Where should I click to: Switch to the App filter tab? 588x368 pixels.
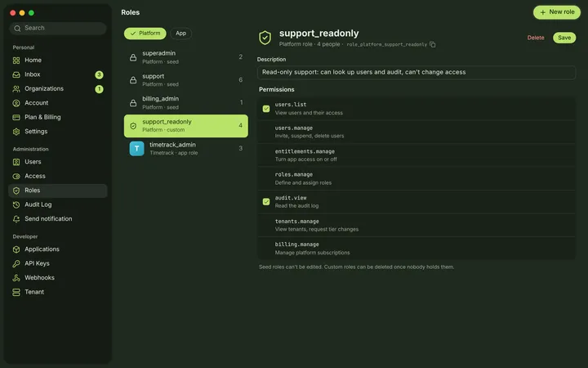click(180, 34)
